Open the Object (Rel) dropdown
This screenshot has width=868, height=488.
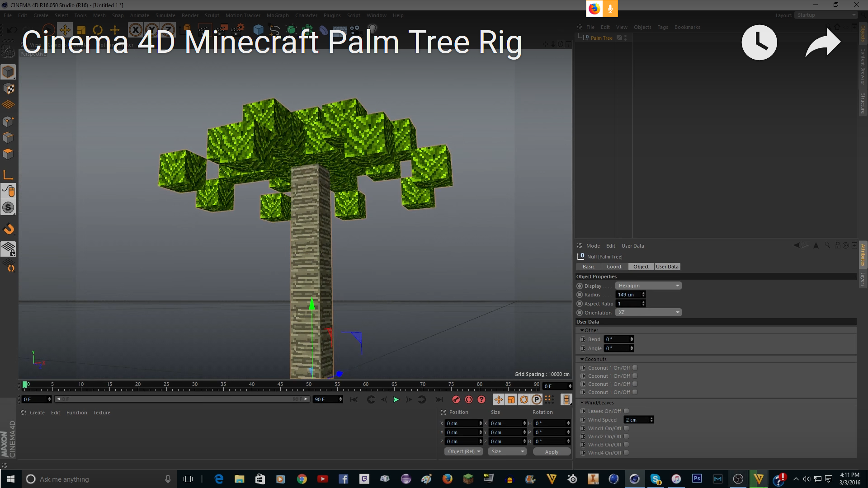pos(464,451)
